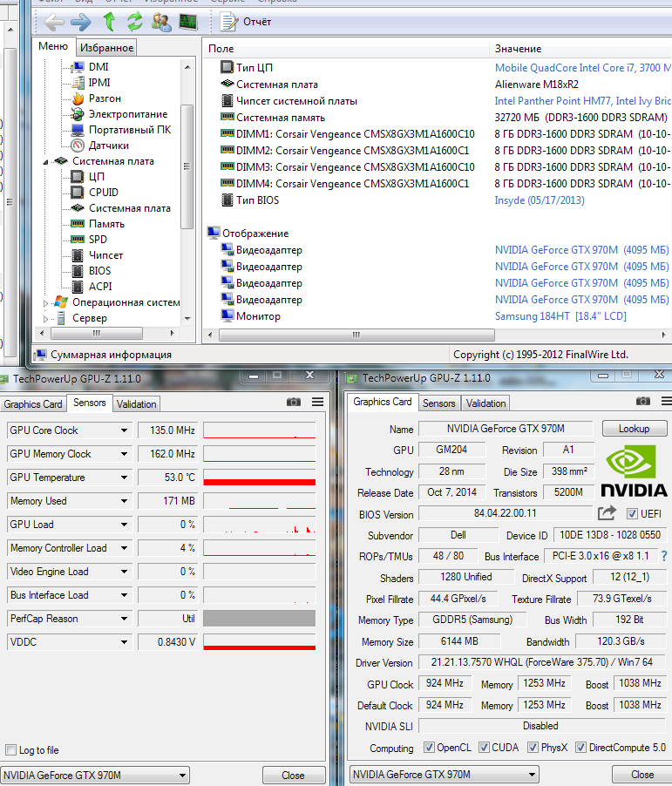Image resolution: width=672 pixels, height=786 pixels.
Task: Open the GPU Load sensor dropdown
Action: point(124,525)
